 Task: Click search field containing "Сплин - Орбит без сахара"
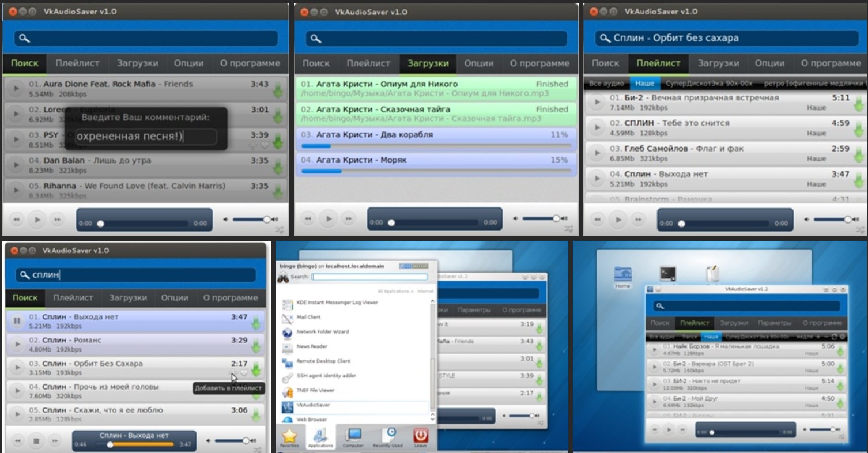coord(726,38)
